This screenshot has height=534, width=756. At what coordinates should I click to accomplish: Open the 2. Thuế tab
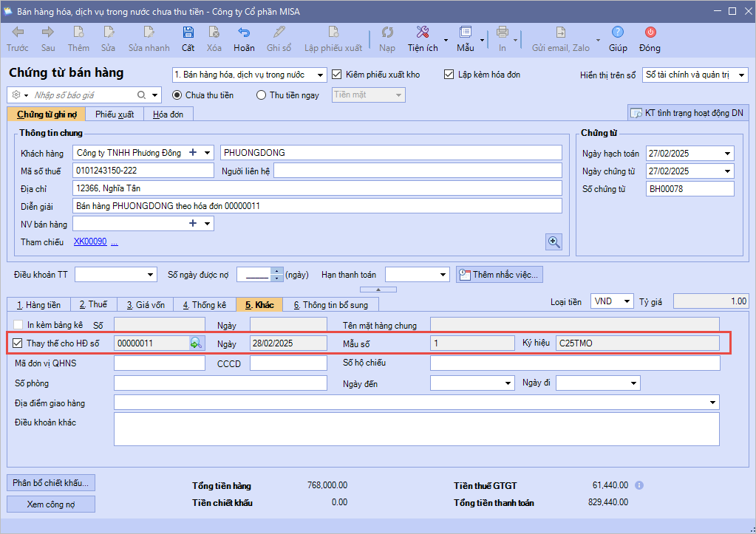tap(94, 304)
